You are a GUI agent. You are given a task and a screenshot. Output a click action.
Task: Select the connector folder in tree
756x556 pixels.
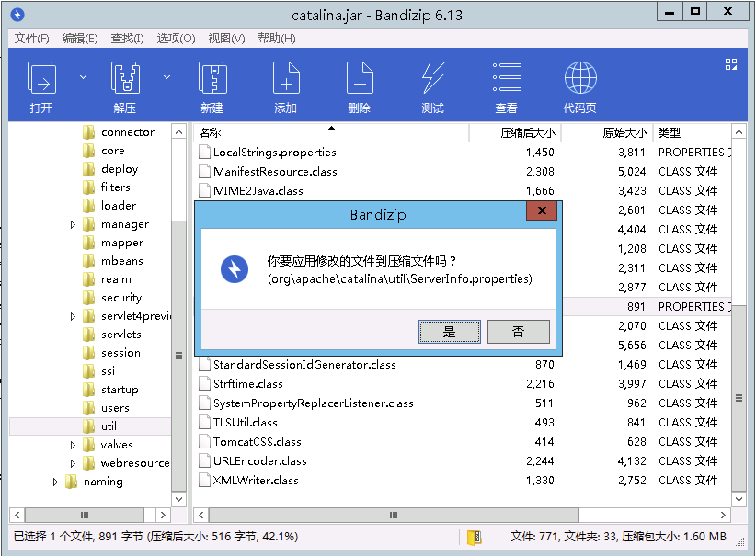tap(118, 132)
